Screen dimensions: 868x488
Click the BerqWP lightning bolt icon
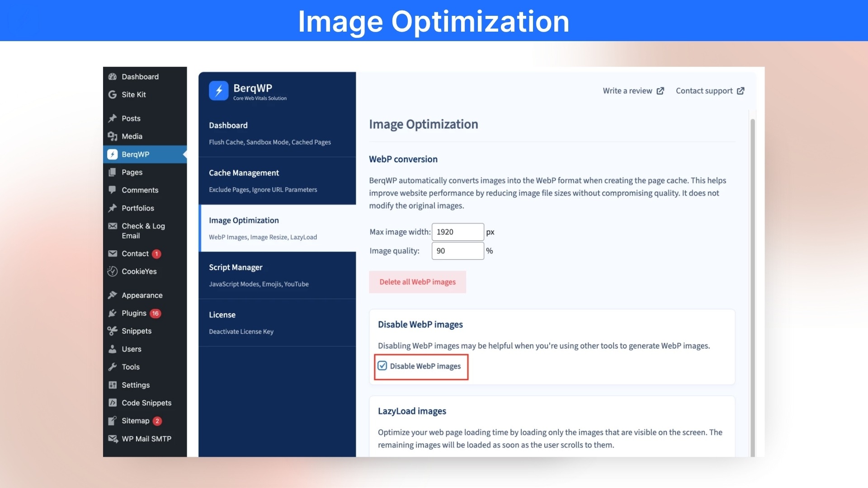point(112,154)
